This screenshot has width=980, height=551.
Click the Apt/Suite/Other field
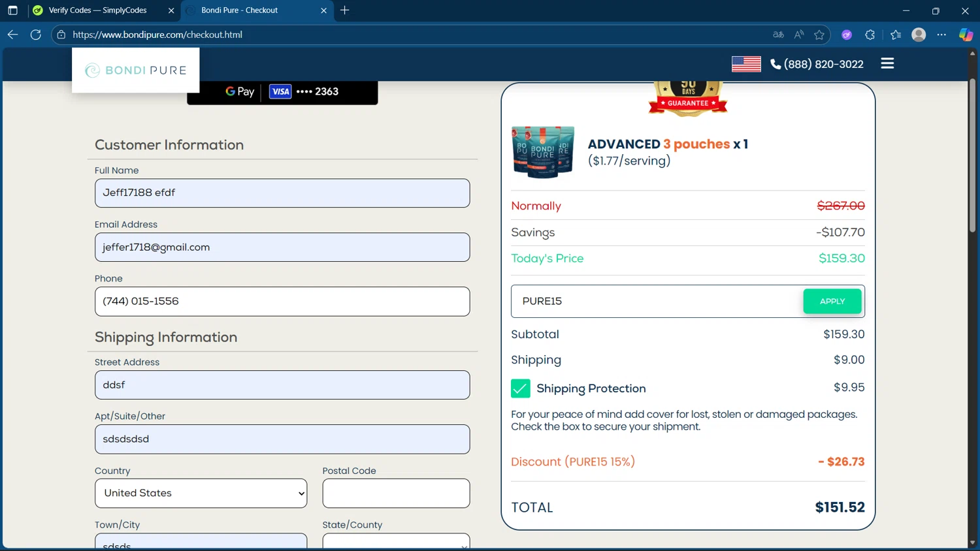282,439
